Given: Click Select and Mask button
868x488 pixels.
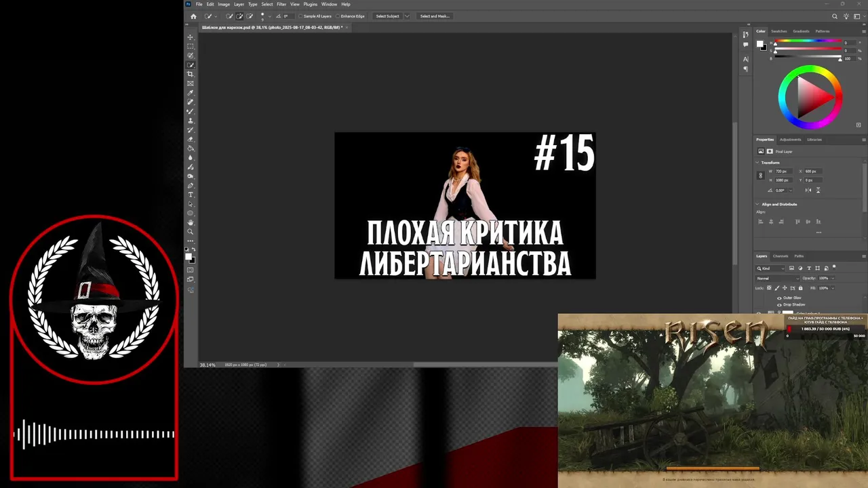Looking at the screenshot, I should coord(435,16).
